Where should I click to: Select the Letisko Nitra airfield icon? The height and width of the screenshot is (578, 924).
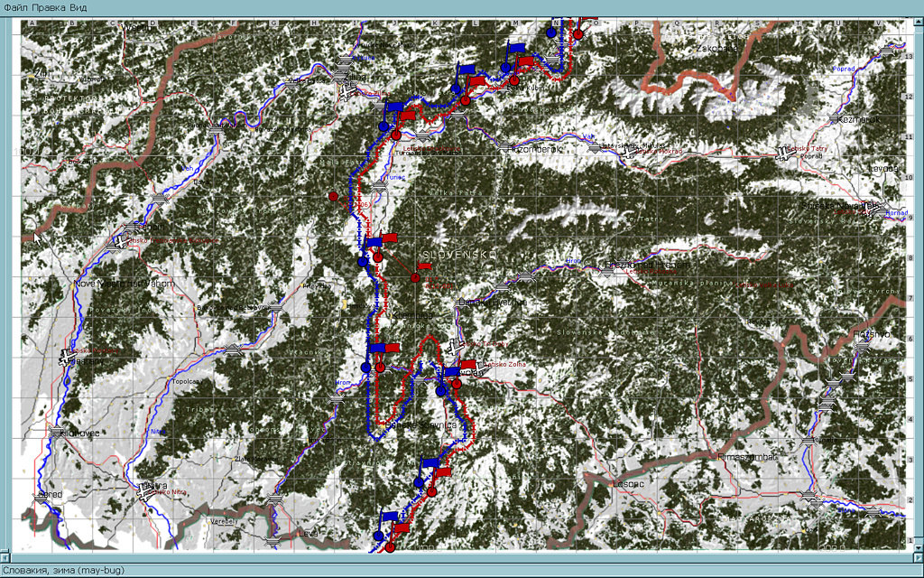(x=145, y=491)
